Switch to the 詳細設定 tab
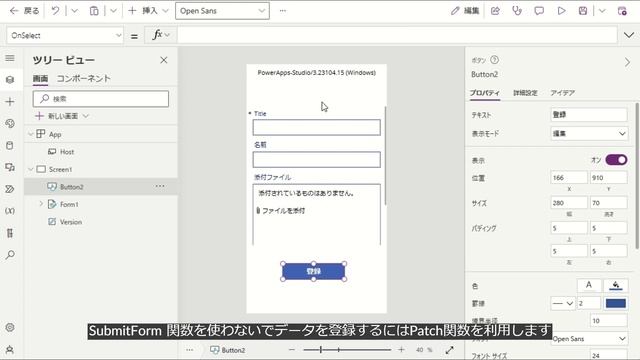 click(525, 93)
